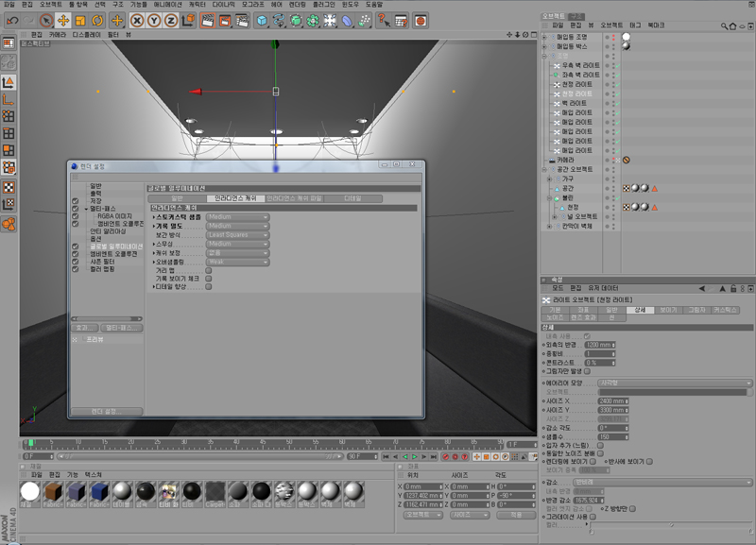Toggle the 저장 (Save) checkbox in render settings
This screenshot has width=756, height=545.
pyautogui.click(x=76, y=201)
